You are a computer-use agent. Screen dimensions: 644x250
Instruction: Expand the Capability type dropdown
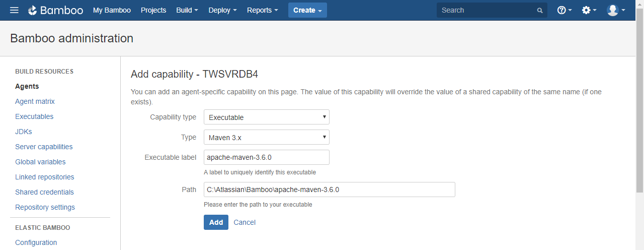point(267,117)
